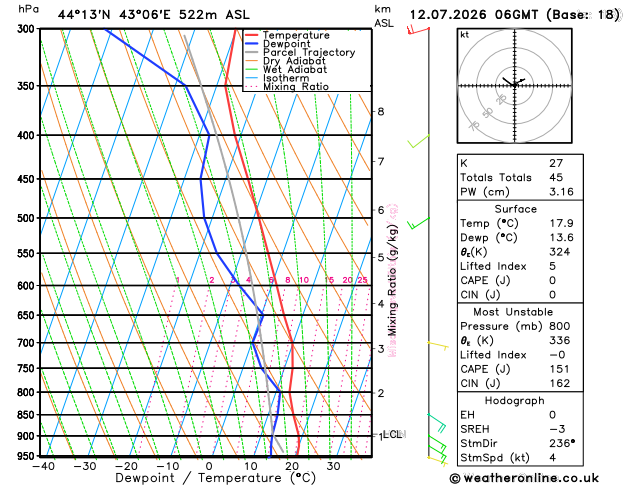Click the red wind barb at 300 hPa
629x486 pixels.
418,30
